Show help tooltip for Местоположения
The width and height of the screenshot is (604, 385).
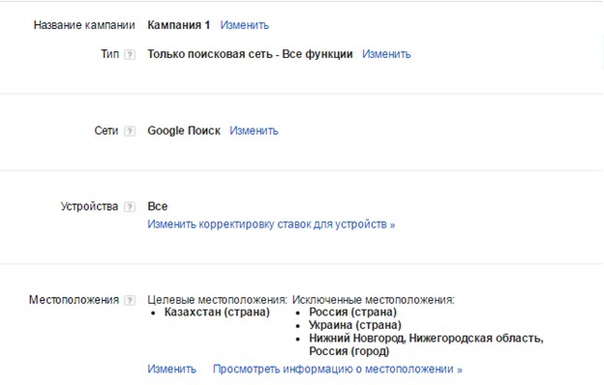[x=130, y=300]
